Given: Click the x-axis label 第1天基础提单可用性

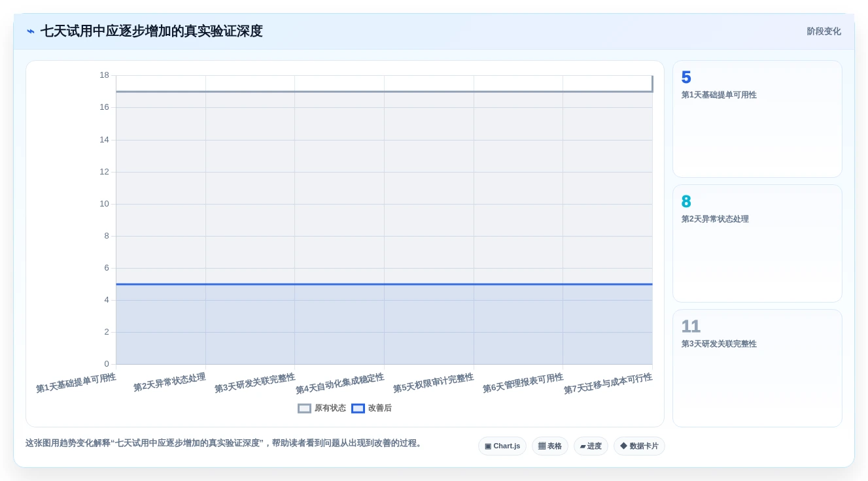Looking at the screenshot, I should (x=76, y=383).
